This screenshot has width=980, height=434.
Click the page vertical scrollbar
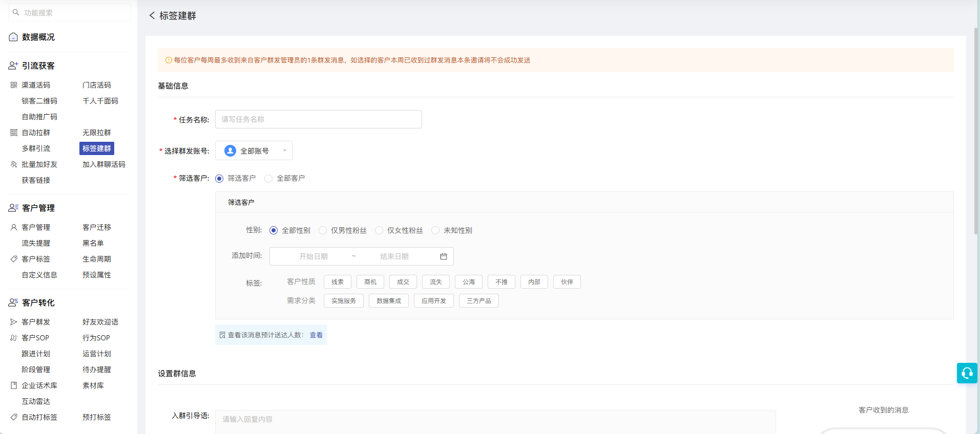[976, 131]
